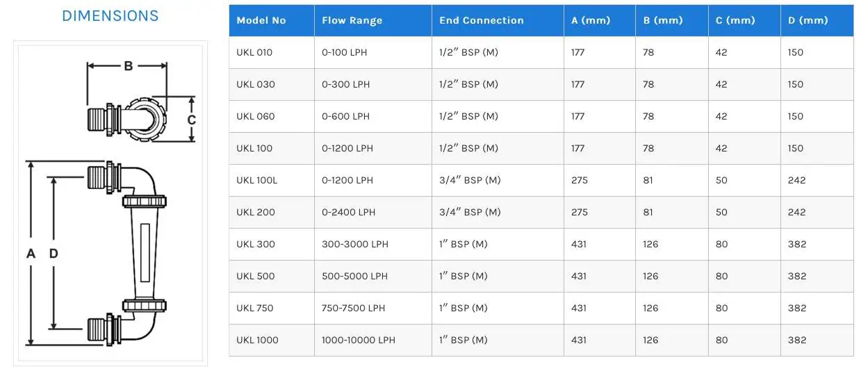
Task: Click the D dimension label in diagram
Action: pyautogui.click(x=54, y=254)
